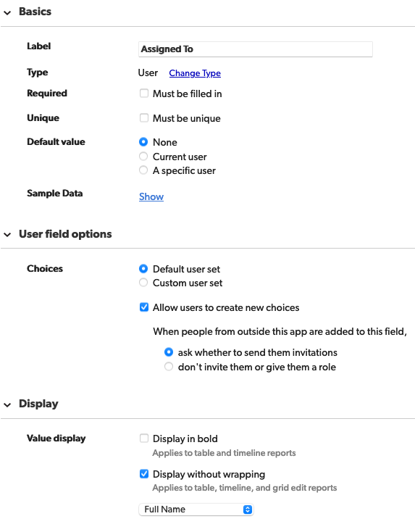Enable the Must be unique checkbox
This screenshot has width=415, height=532.
tap(144, 117)
